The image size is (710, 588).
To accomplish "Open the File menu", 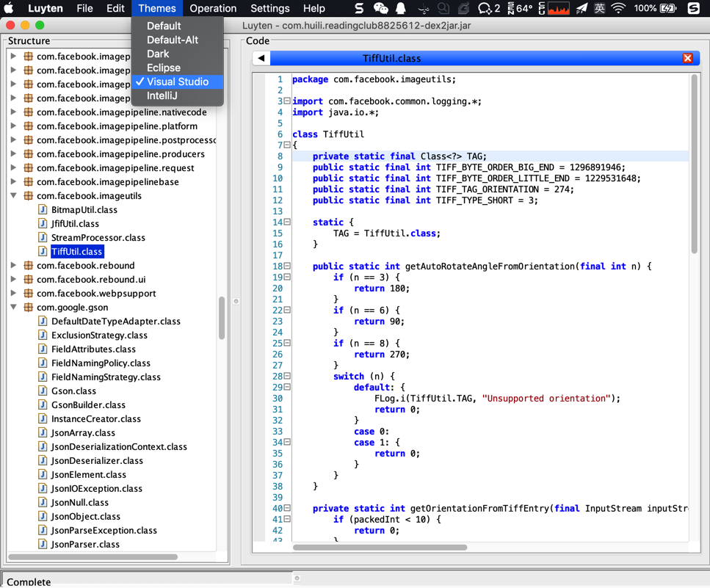I will point(84,8).
